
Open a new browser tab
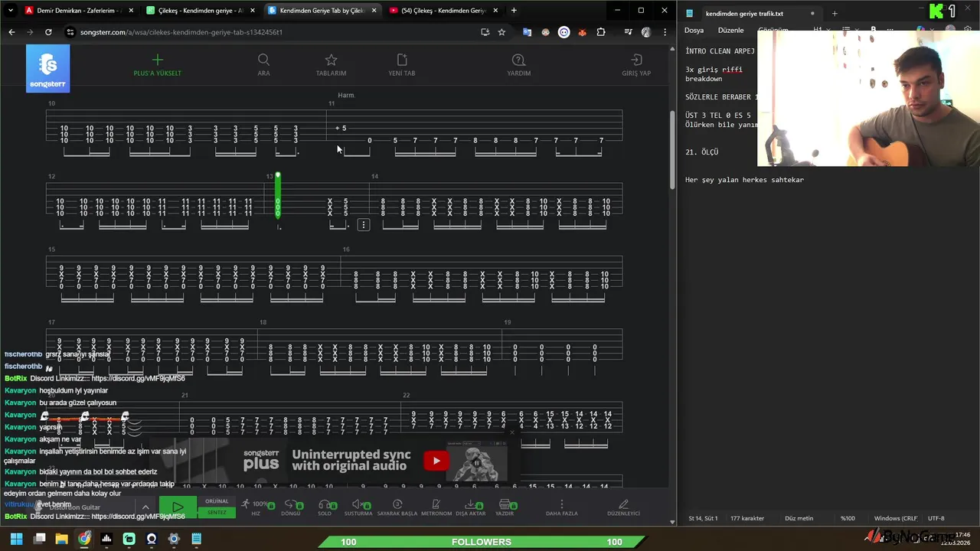click(514, 11)
